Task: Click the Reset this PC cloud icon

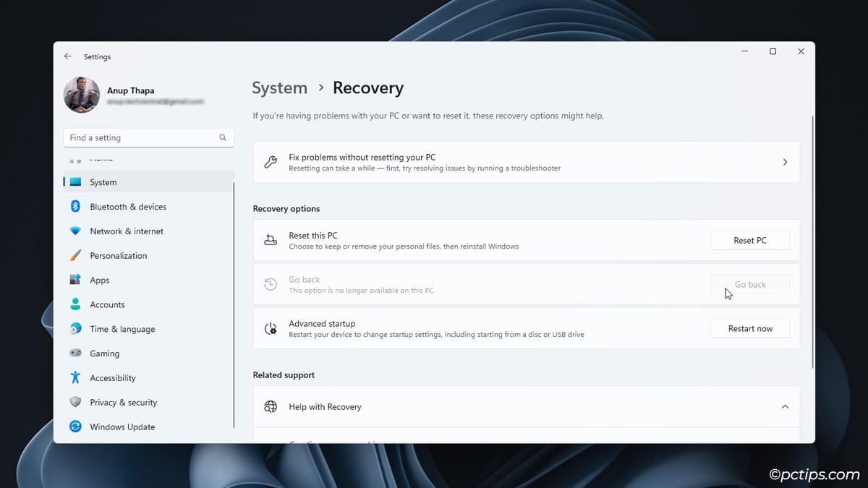Action: click(x=271, y=240)
